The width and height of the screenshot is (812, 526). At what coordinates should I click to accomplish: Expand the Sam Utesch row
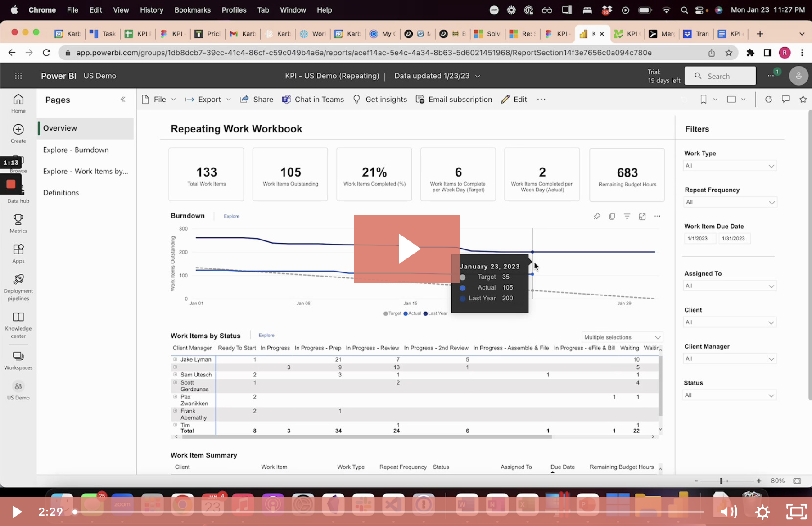pyautogui.click(x=175, y=374)
